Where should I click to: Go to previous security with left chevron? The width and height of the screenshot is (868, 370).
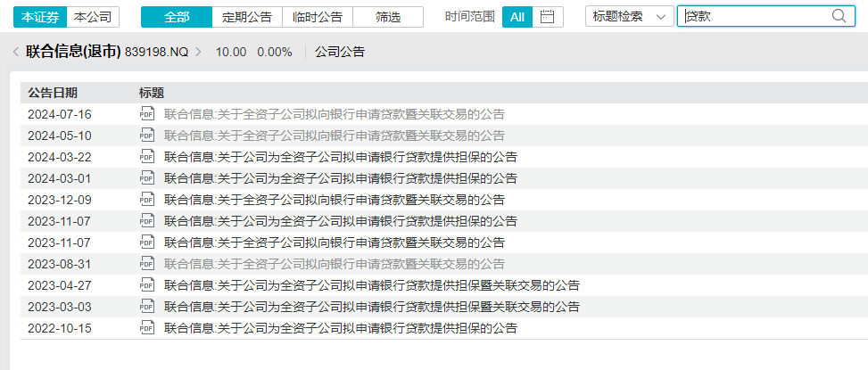(16, 52)
